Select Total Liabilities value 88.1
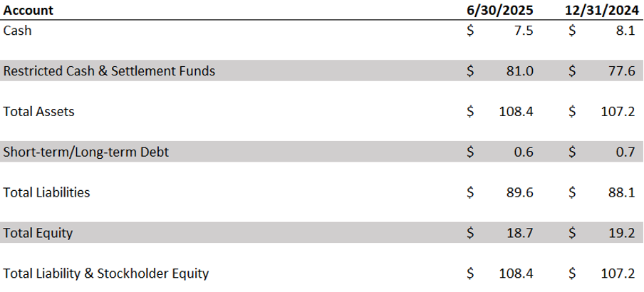The height and width of the screenshot is (292, 644). pyautogui.click(x=622, y=192)
